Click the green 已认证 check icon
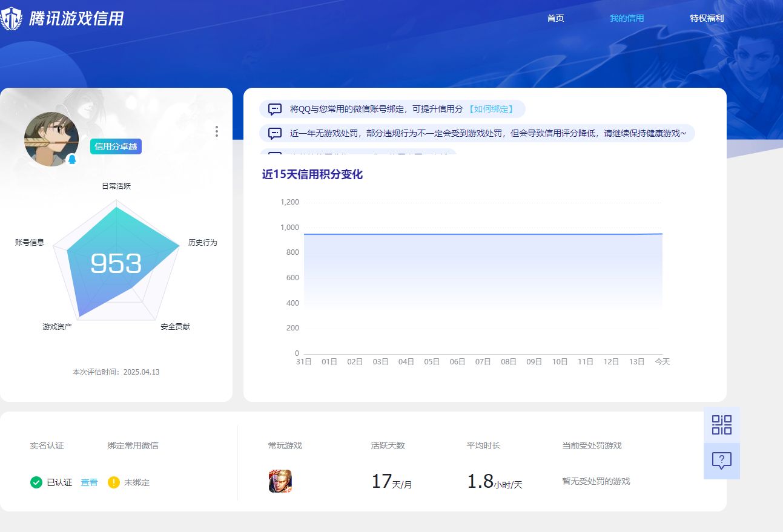Viewport: 783px width, 532px height. [x=36, y=482]
